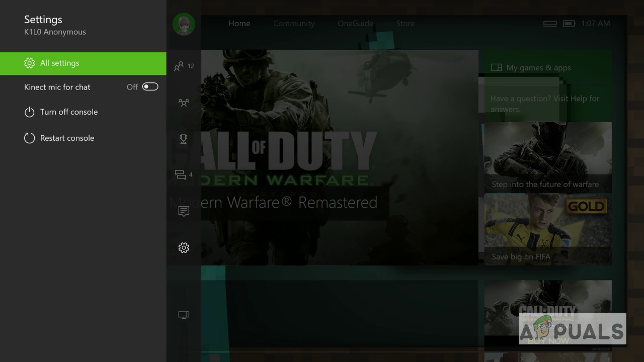Open Save big on FIFA tile
This screenshot has height=362, width=644.
click(x=548, y=230)
